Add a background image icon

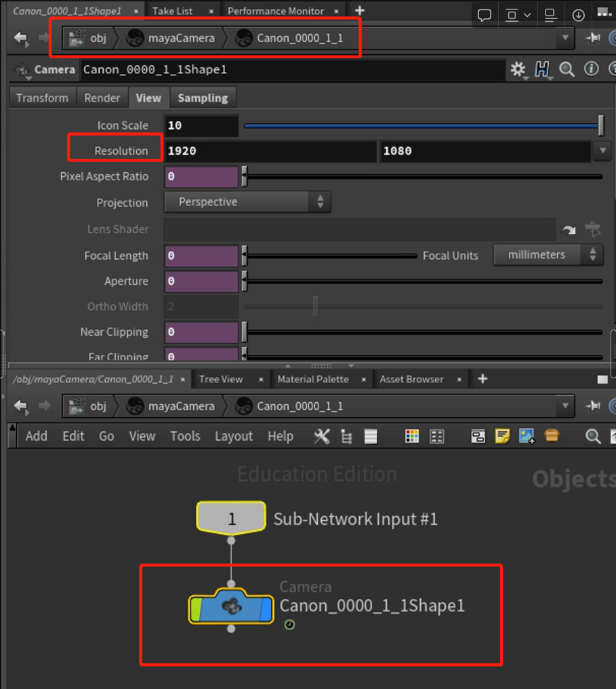tap(527, 436)
